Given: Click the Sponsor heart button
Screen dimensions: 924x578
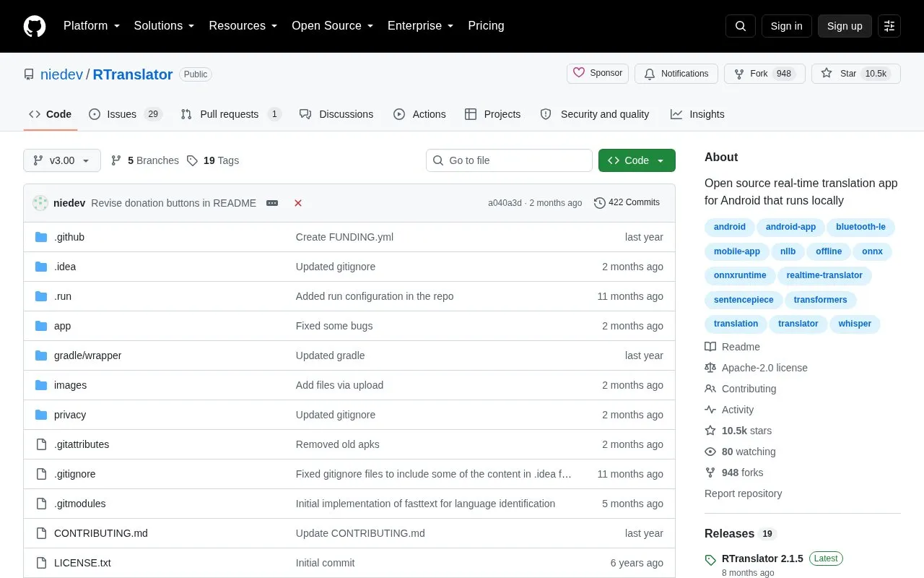Looking at the screenshot, I should point(598,74).
